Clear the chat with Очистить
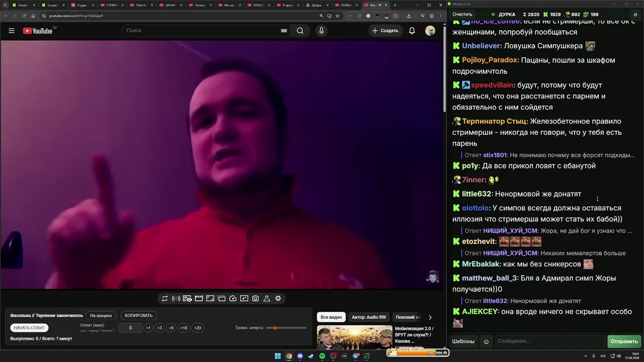The height and width of the screenshot is (362, 644). (462, 15)
